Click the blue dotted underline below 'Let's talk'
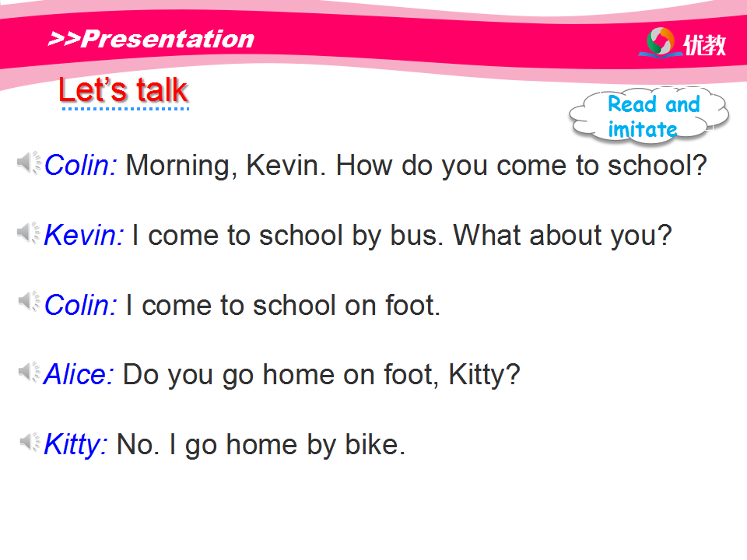Viewport: 747px width, 560px height. (125, 109)
